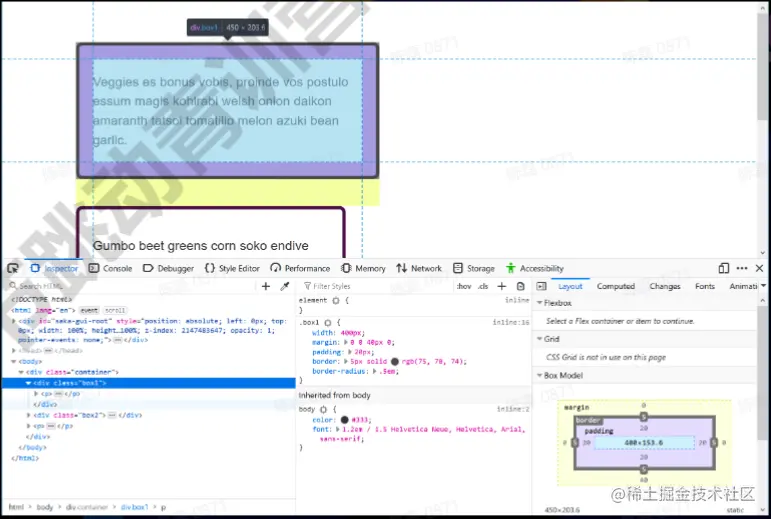This screenshot has width=771, height=519.
Task: Activate the pick element from page tool
Action: (x=13, y=268)
